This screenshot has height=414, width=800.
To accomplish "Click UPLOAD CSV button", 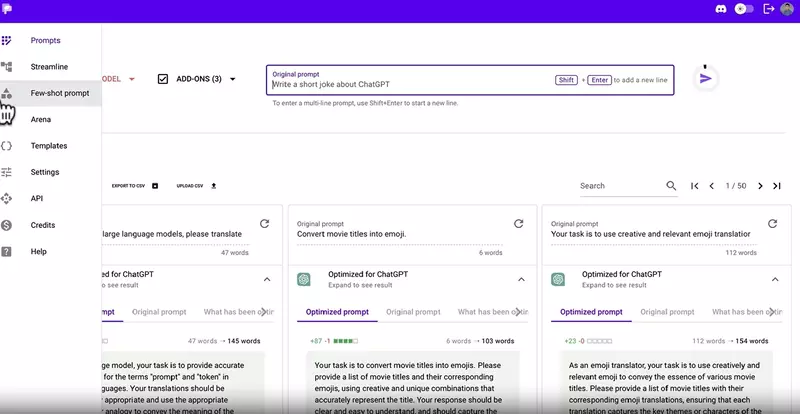I will (196, 186).
